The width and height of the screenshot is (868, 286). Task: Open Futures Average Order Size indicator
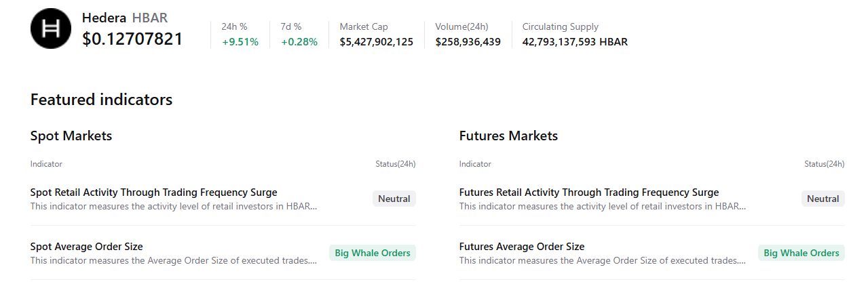521,247
